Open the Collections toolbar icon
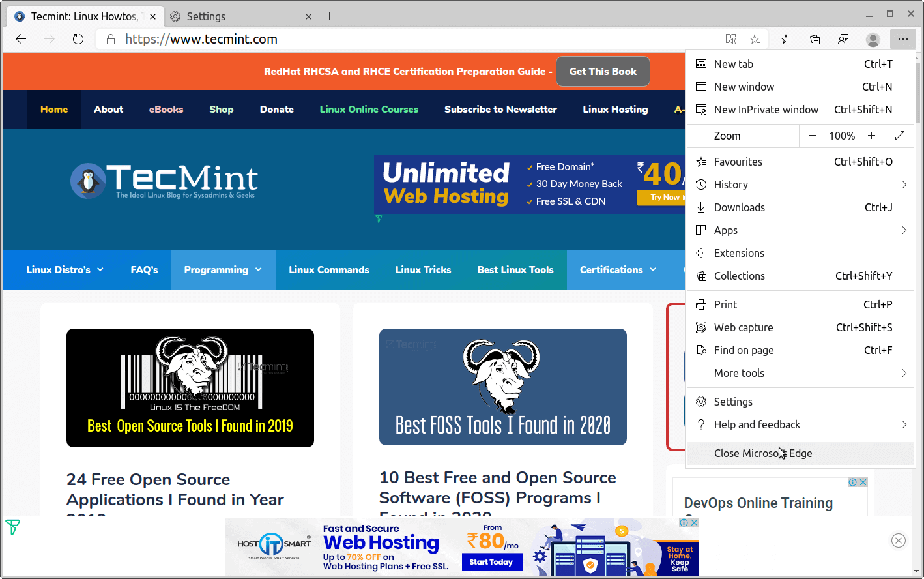This screenshot has width=924, height=579. (x=815, y=39)
